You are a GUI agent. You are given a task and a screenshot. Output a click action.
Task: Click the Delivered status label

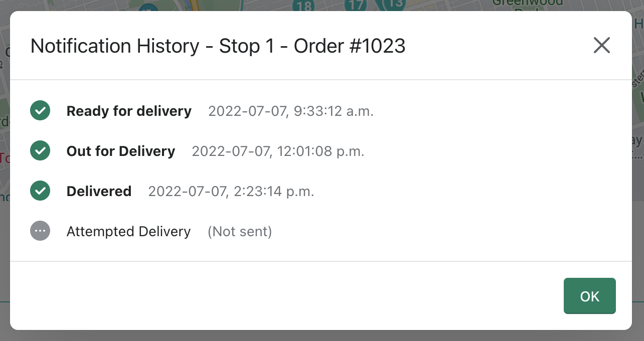[x=99, y=191]
